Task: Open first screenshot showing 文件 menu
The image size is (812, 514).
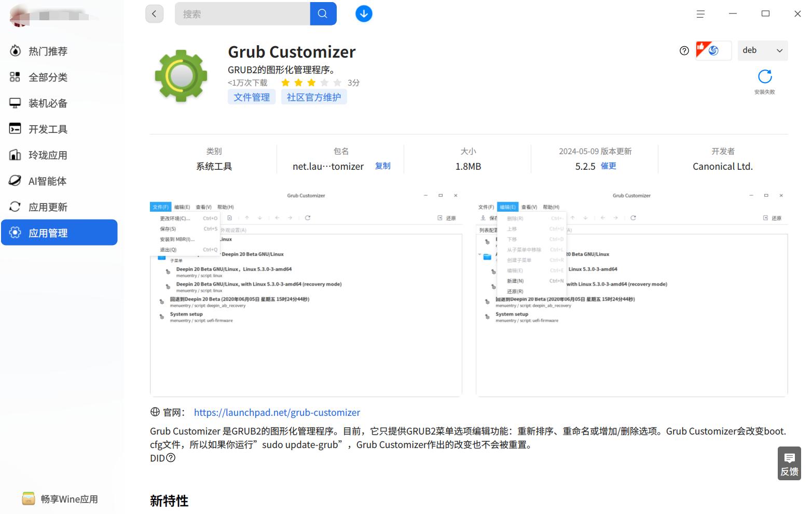Action: (306, 294)
